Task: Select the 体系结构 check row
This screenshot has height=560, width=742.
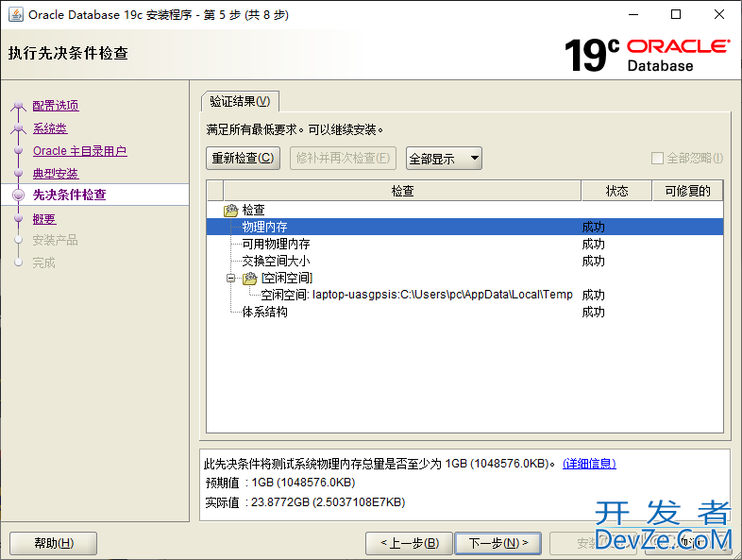Action: [464, 312]
